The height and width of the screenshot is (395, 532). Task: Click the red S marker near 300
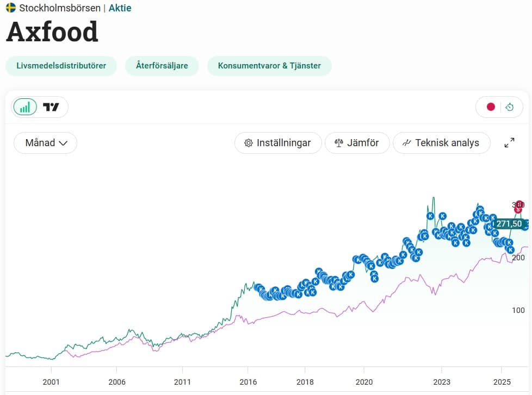coord(518,209)
